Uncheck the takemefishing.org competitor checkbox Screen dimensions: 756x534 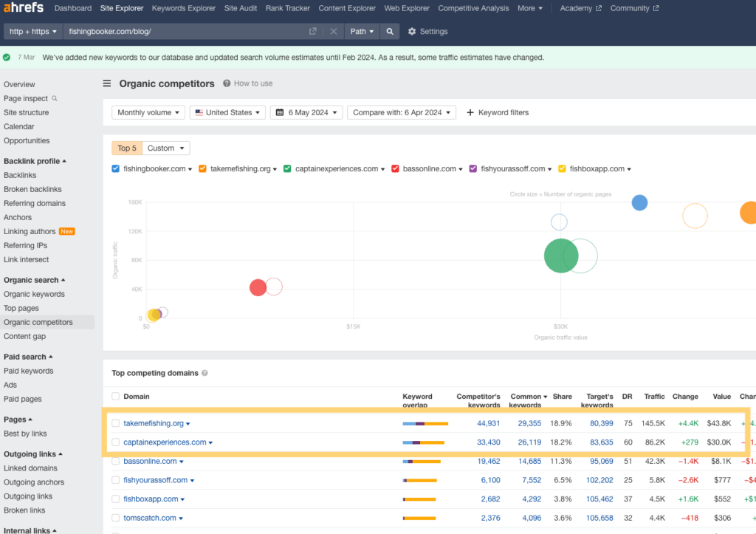[x=202, y=168]
